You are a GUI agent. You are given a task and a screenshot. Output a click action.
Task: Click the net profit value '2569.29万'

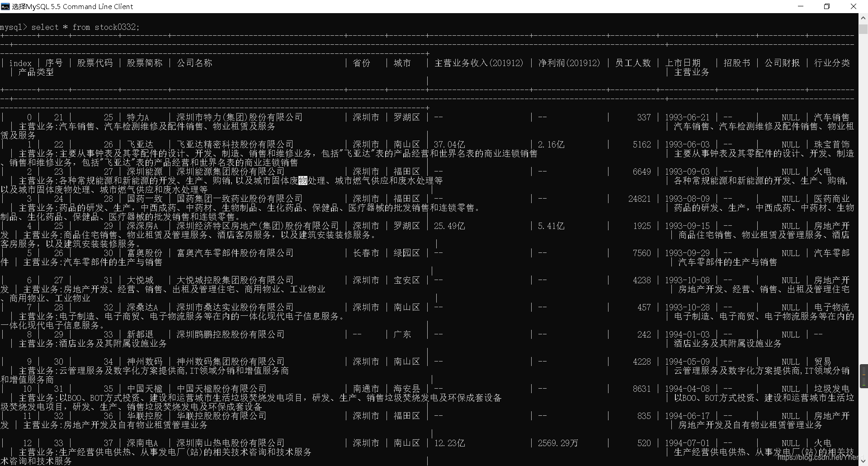tap(558, 443)
